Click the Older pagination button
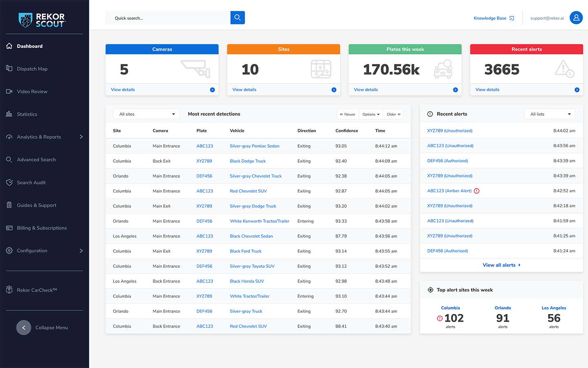This screenshot has height=368, width=588. [x=393, y=114]
